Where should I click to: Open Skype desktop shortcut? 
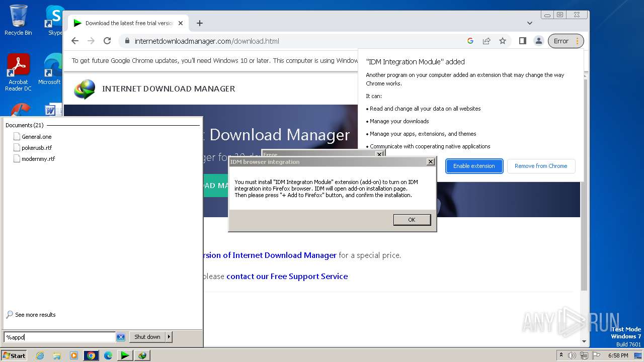pos(54,20)
